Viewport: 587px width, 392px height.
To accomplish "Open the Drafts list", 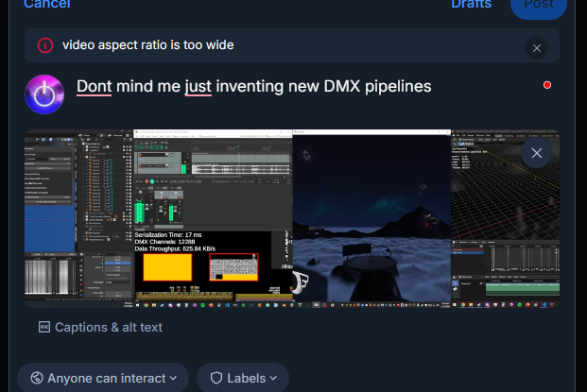I will (x=471, y=4).
